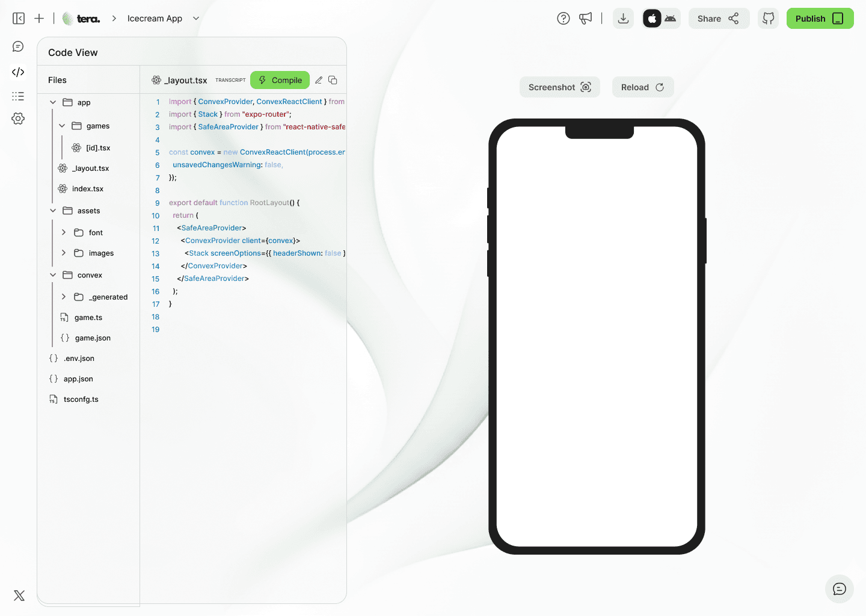Select _layout.tsx in file tree
This screenshot has width=866, height=616.
[84, 168]
